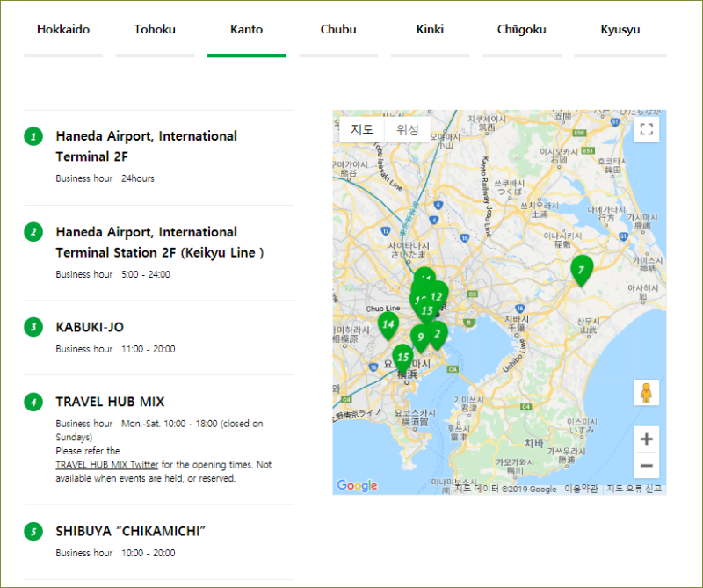The width and height of the screenshot is (703, 588).
Task: Zoom out on the map with minus button
Action: (646, 466)
